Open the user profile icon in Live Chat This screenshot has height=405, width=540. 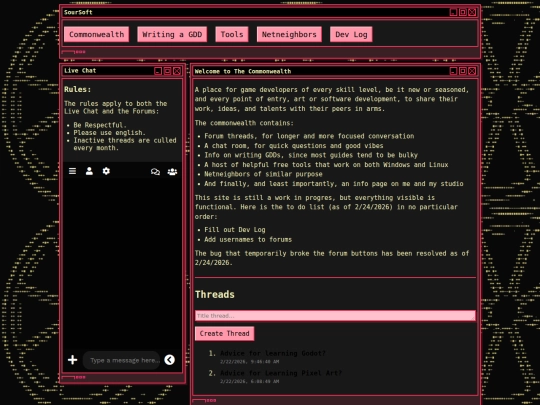pyautogui.click(x=89, y=171)
